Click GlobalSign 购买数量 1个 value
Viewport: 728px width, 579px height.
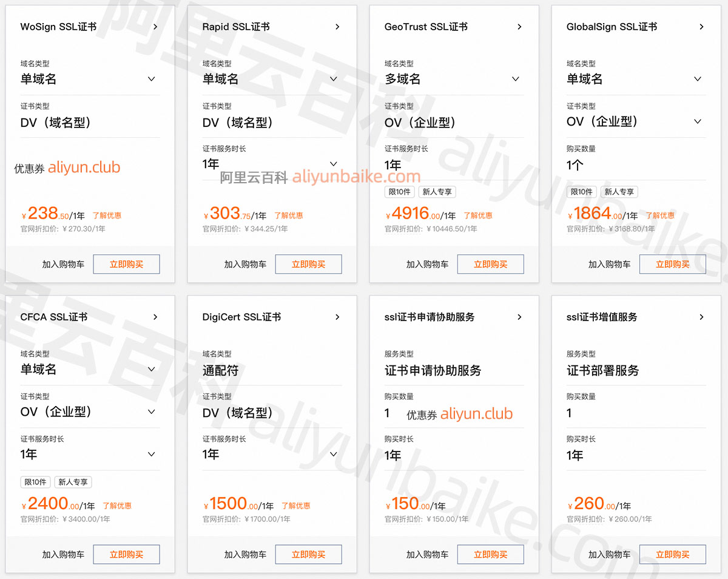(575, 164)
